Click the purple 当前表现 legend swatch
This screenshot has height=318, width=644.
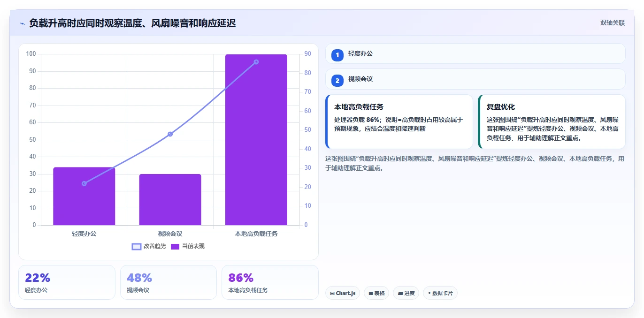[175, 247]
